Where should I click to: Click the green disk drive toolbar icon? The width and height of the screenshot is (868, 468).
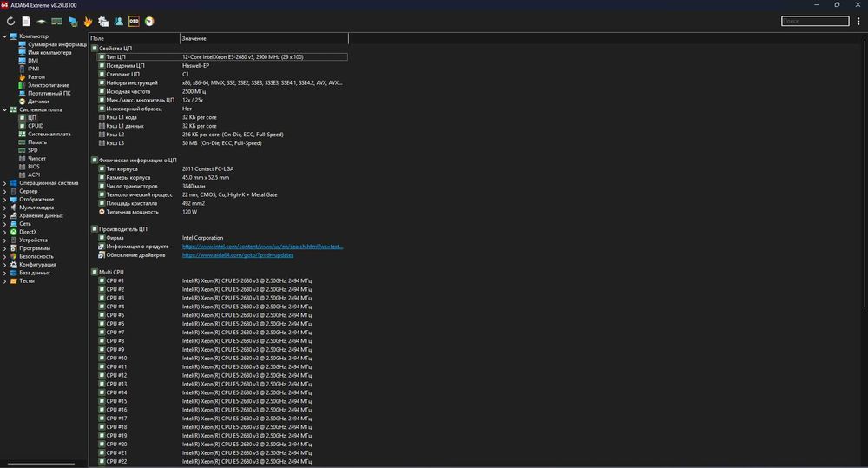(x=42, y=22)
